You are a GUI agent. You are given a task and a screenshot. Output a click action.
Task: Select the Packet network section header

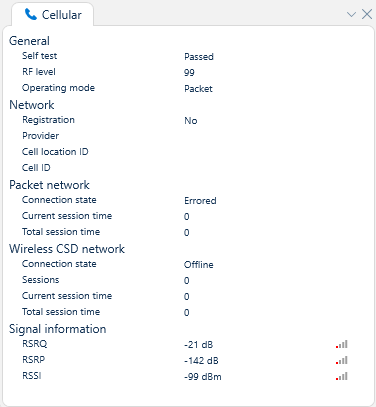pyautogui.click(x=49, y=185)
